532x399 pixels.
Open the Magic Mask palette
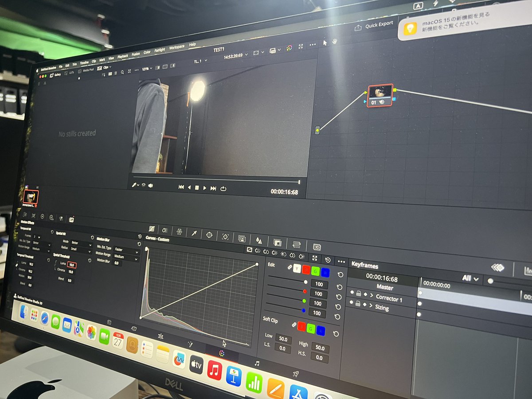coord(242,239)
